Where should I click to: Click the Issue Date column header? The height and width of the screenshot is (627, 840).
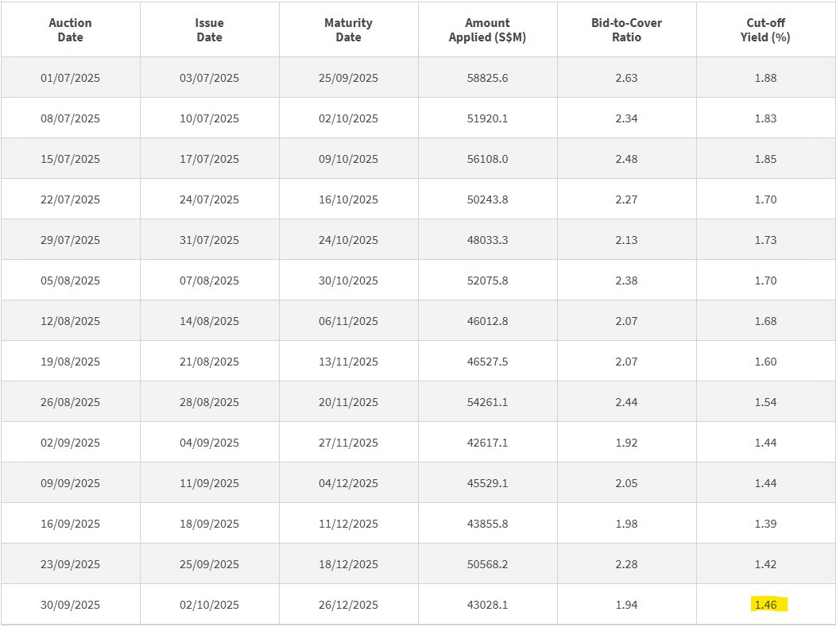tap(209, 30)
